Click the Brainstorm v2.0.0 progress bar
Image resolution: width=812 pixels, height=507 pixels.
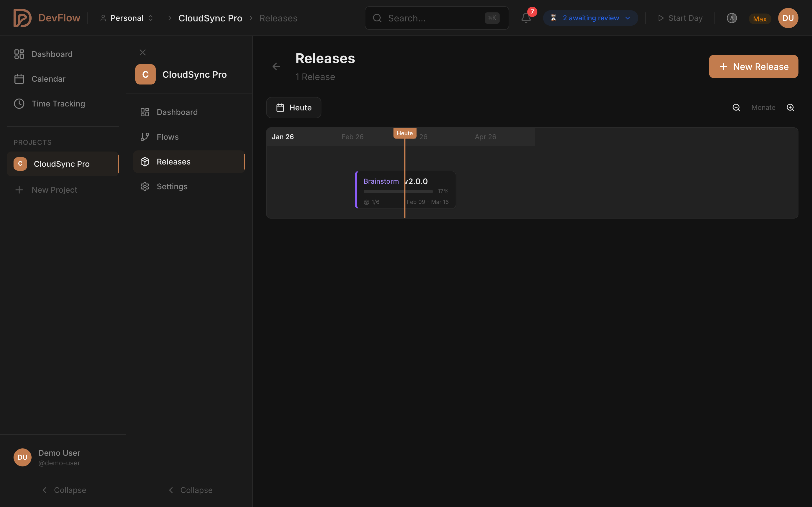pyautogui.click(x=398, y=191)
